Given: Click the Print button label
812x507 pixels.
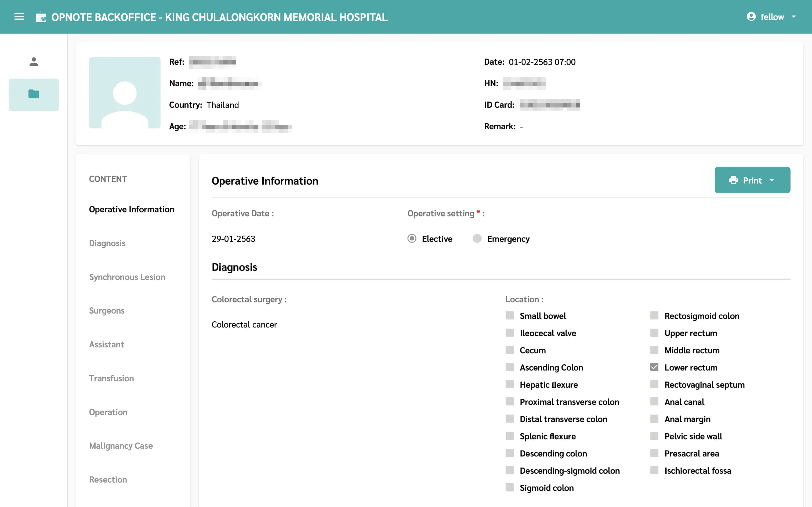Looking at the screenshot, I should point(752,180).
